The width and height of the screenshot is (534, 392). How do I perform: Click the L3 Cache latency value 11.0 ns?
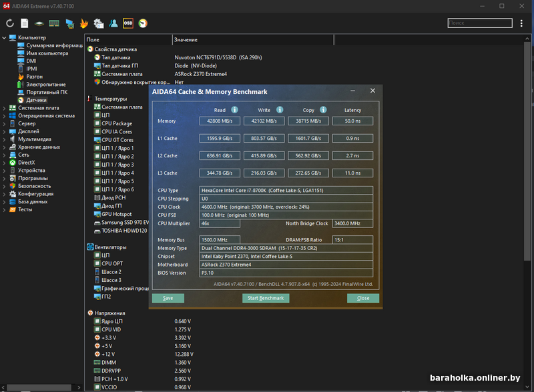coord(352,173)
